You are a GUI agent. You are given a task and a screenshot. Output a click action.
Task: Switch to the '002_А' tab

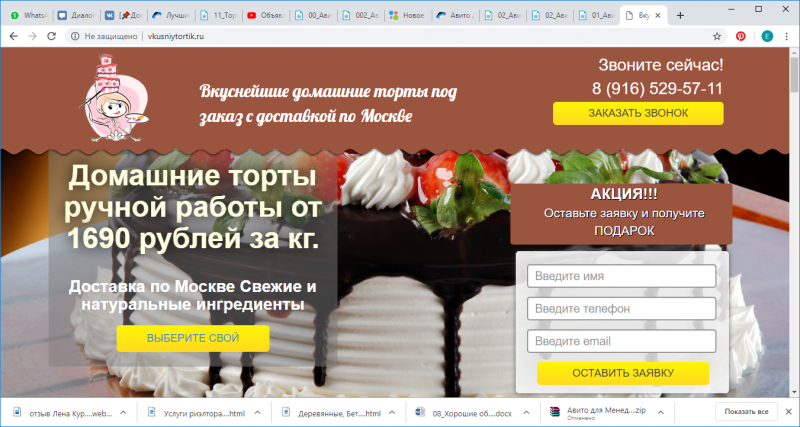361,16
